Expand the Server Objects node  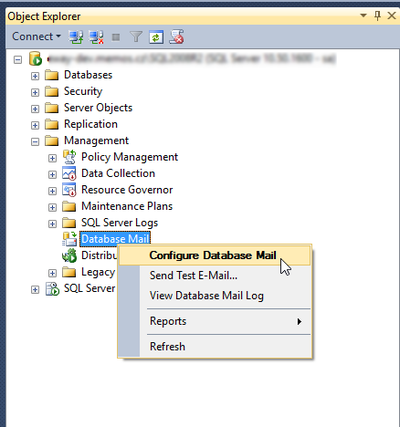tap(35, 109)
